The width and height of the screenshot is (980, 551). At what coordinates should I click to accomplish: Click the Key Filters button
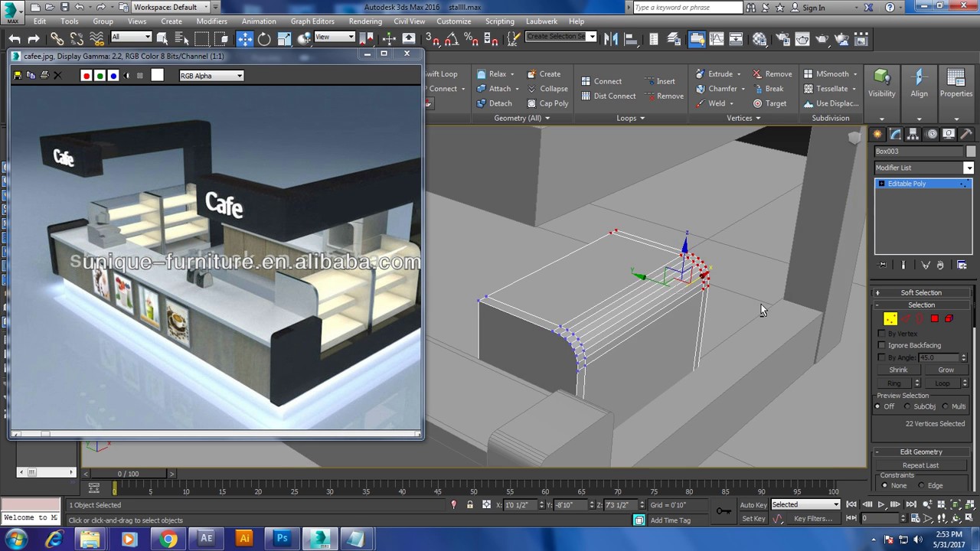click(813, 519)
